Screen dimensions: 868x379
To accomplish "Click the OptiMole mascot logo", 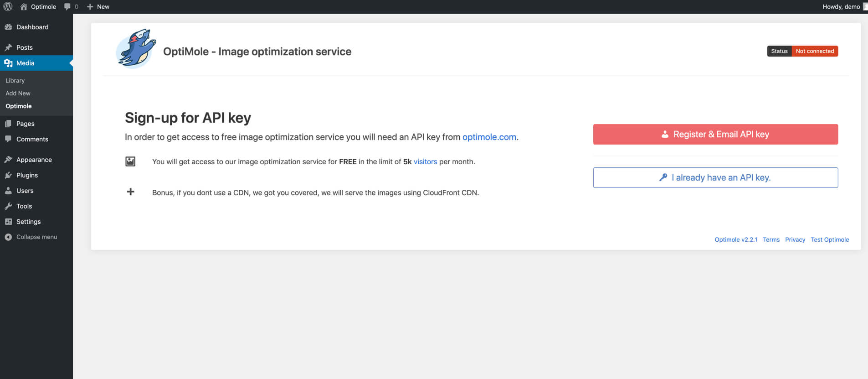I will pos(136,48).
